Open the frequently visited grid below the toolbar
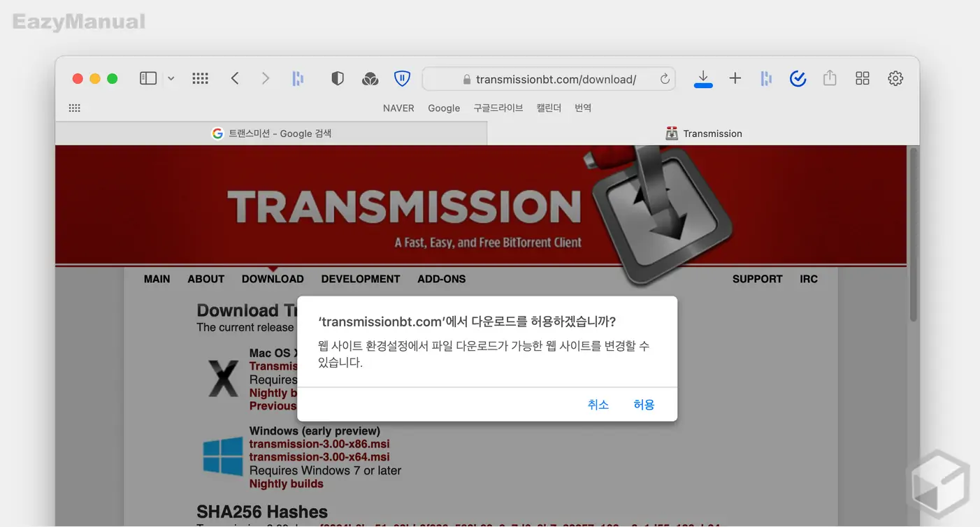Image resolution: width=980 pixels, height=527 pixels. click(x=74, y=107)
